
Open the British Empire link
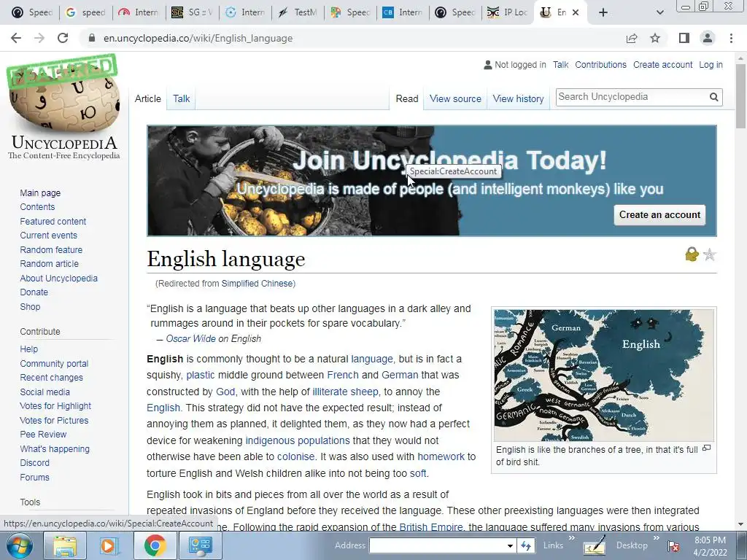point(430,527)
